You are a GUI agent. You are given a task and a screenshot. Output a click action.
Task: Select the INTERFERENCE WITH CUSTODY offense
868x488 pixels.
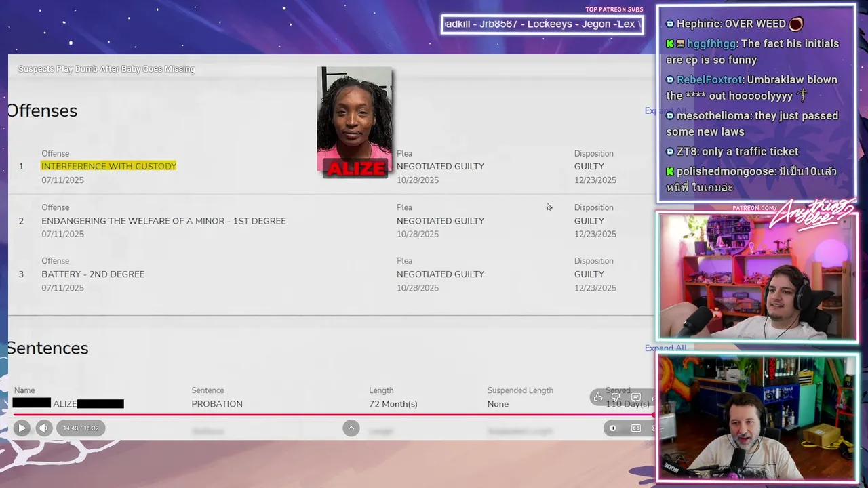pyautogui.click(x=108, y=166)
